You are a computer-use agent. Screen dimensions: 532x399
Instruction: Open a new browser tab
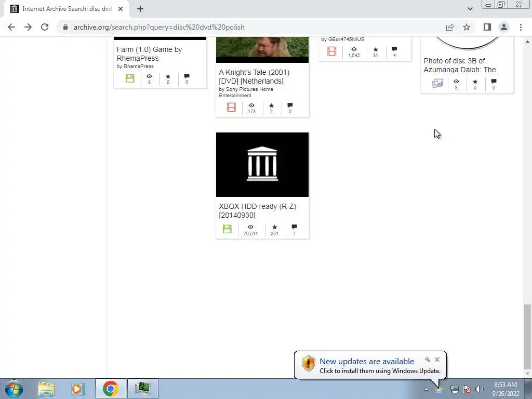[140, 9]
